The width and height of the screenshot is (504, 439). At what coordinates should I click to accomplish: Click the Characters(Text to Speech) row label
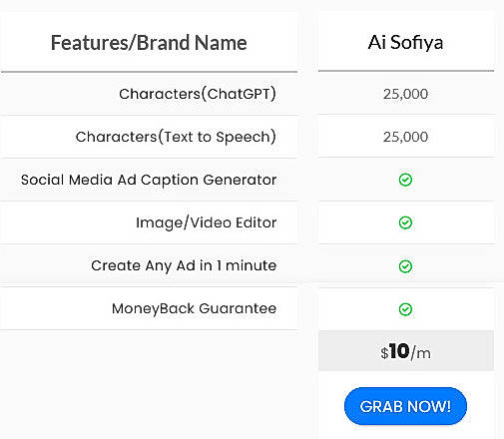pos(176,137)
